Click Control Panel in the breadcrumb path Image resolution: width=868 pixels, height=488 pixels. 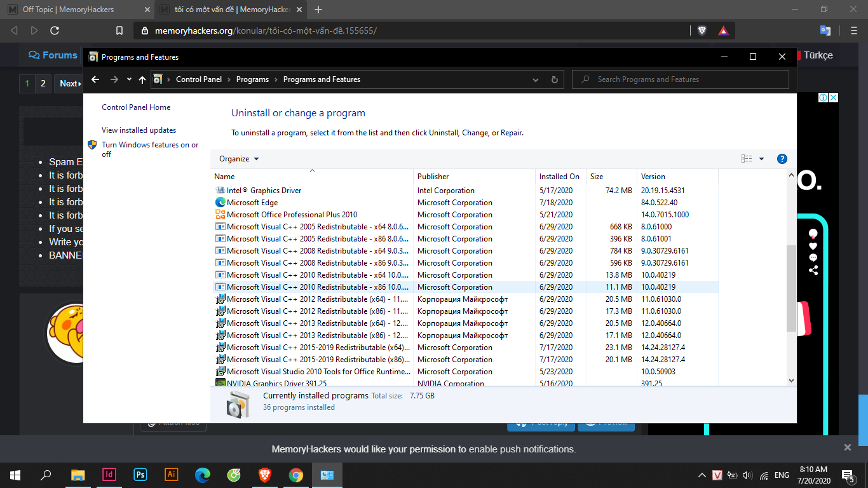tap(199, 79)
